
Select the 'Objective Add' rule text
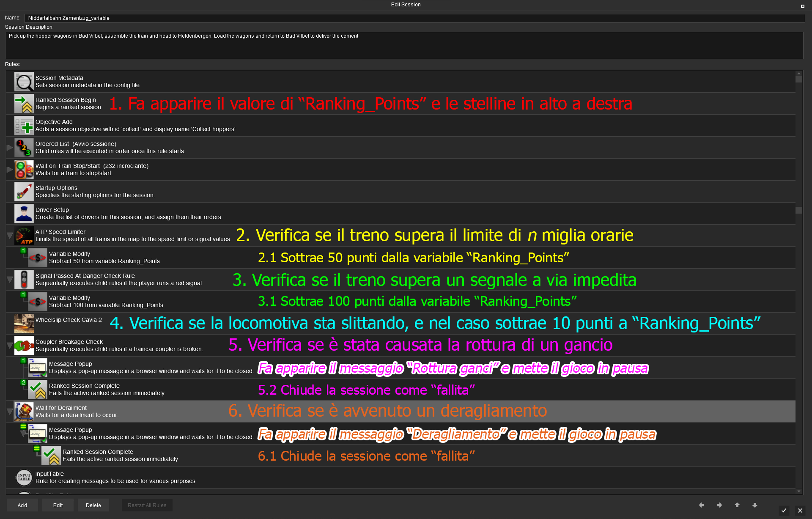coord(54,122)
